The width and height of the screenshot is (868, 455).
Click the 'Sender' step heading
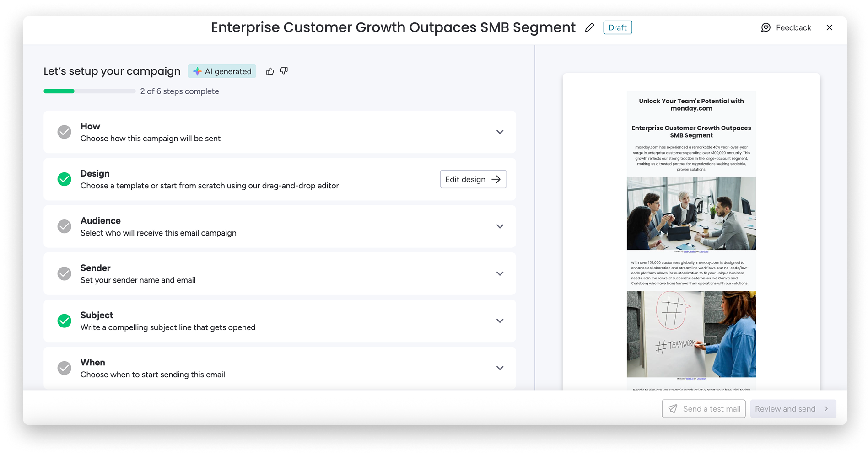point(95,268)
